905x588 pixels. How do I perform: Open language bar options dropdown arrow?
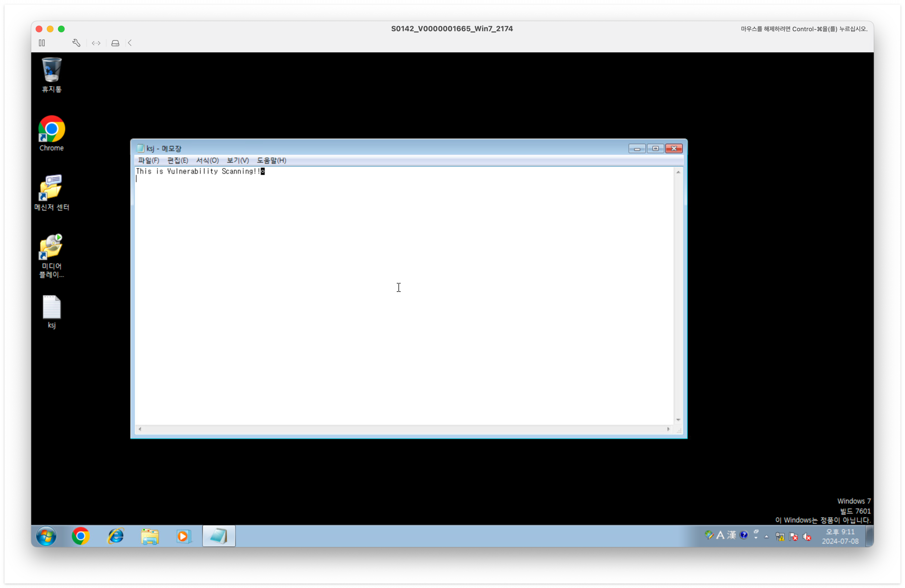756,537
